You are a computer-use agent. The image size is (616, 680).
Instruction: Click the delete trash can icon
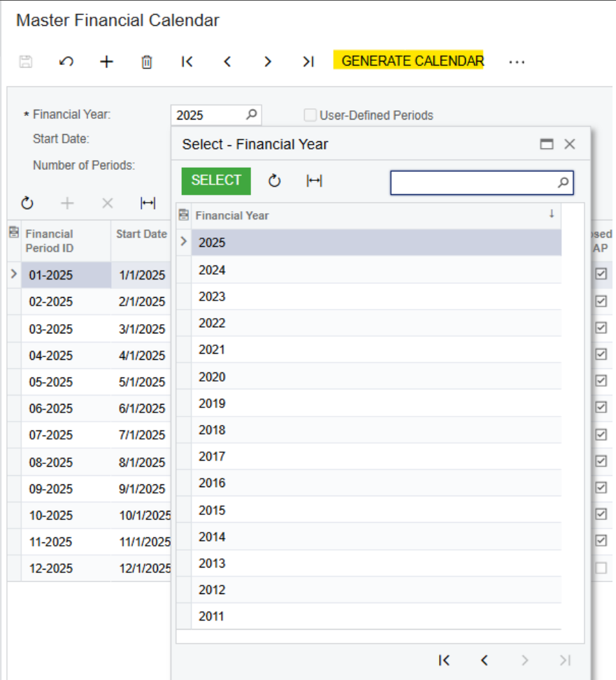[147, 62]
